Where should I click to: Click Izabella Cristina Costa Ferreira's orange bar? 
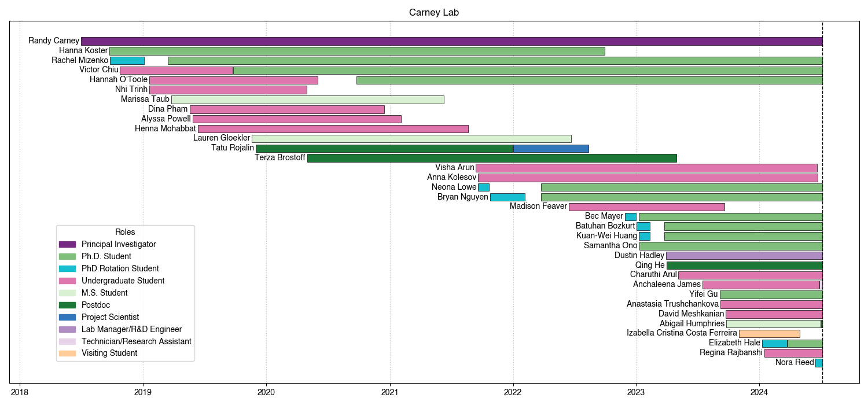coord(769,333)
